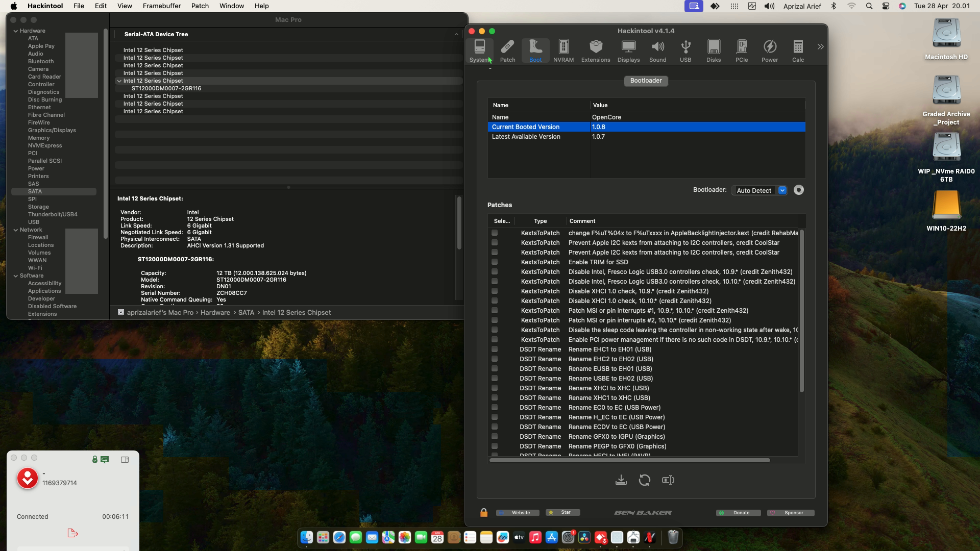Viewport: 980px width, 551px height.
Task: Click the vertical scrollbar of the Patches list
Action: tap(801, 311)
